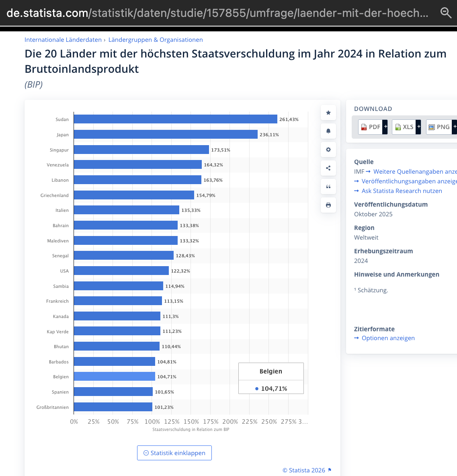Expand Weitere Quellenangaben link
The width and height of the screenshot is (457, 476).
coord(414,172)
